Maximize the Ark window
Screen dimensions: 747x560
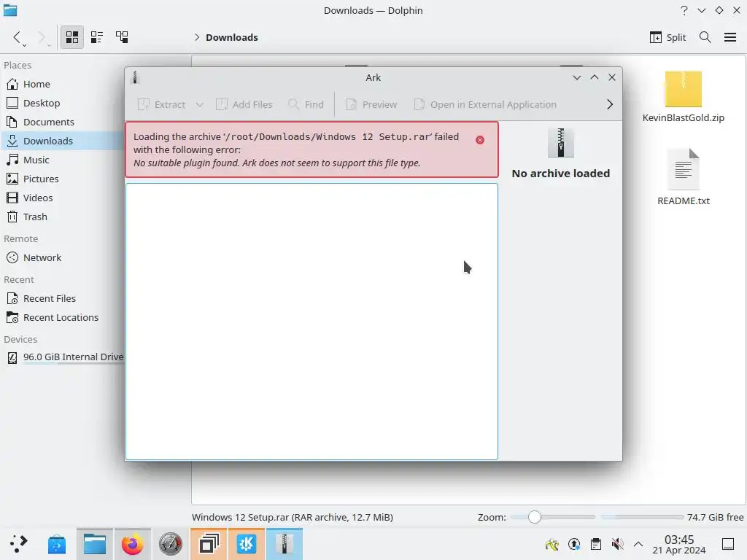[x=595, y=77]
